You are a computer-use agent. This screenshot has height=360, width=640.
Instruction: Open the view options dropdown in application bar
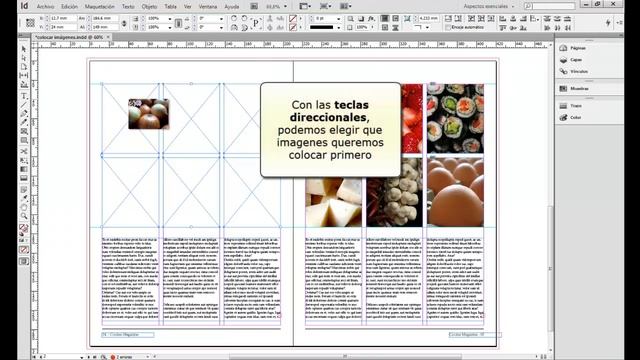click(304, 7)
